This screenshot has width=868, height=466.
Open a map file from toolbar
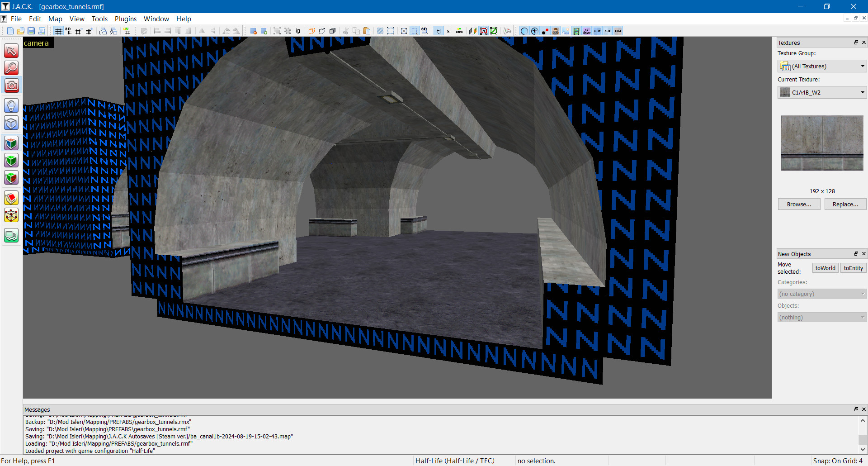(21, 31)
